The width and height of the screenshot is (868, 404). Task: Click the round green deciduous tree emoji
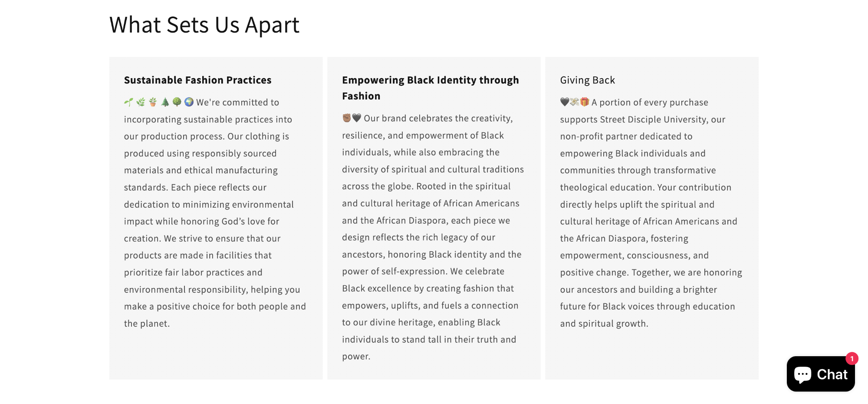tap(177, 102)
